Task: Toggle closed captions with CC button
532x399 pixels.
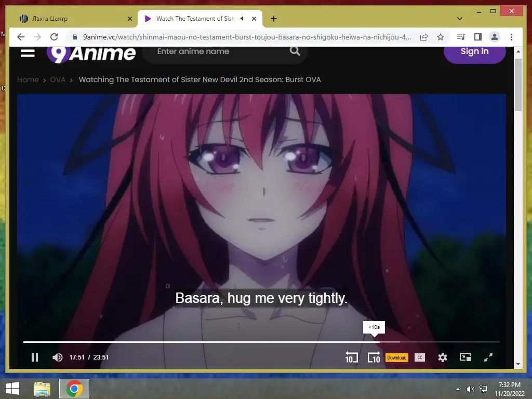Action: (420, 357)
